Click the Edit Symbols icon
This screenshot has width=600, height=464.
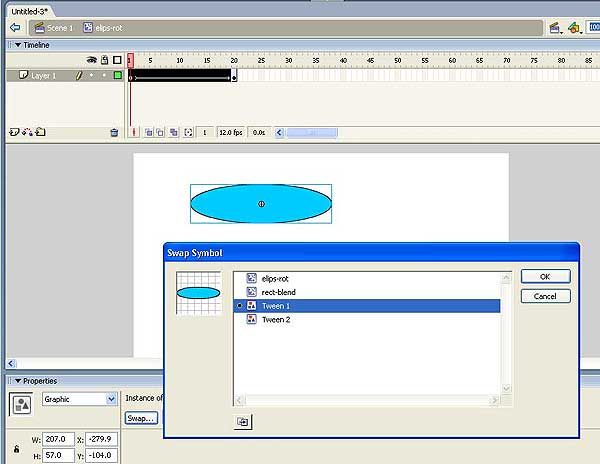pyautogui.click(x=574, y=28)
